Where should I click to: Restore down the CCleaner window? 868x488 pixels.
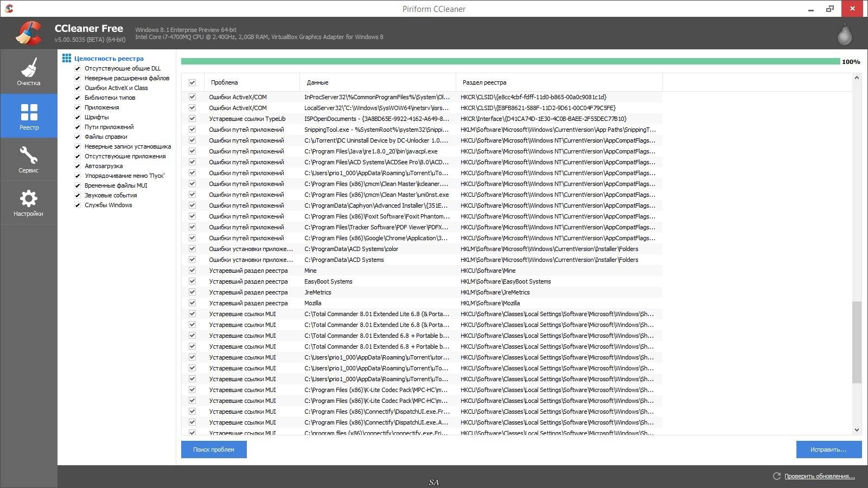pos(830,9)
